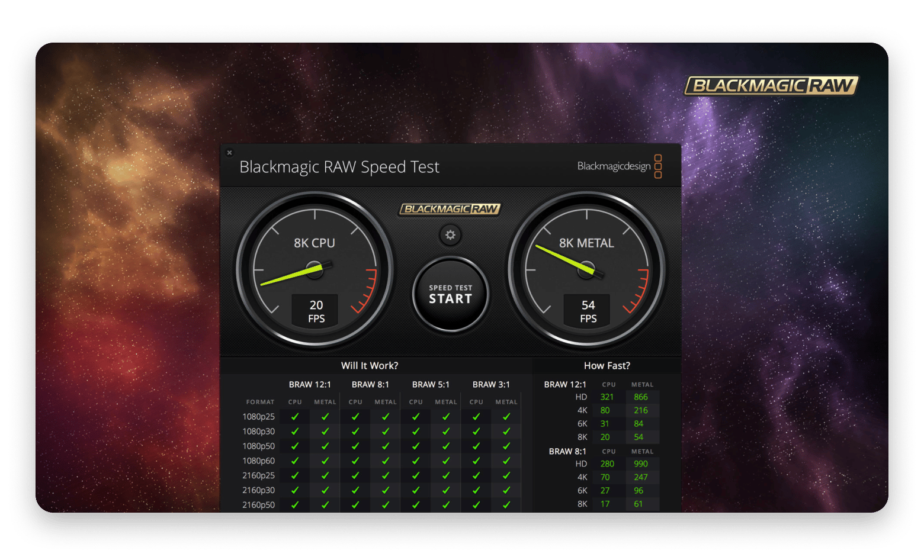Screen dimensions: 924x560
Task: Click 2160p25 BRAW 5:1 CPU checkmark
Action: (x=416, y=475)
